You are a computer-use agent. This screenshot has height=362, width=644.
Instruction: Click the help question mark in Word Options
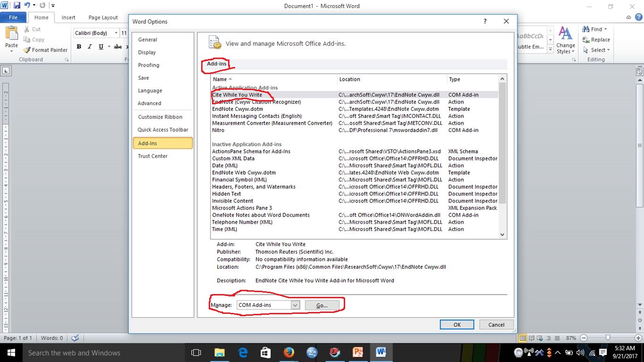[x=485, y=21]
